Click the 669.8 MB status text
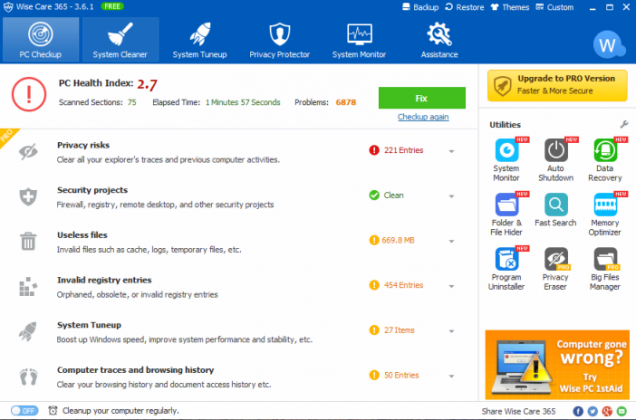The height and width of the screenshot is (420, 636). 398,240
